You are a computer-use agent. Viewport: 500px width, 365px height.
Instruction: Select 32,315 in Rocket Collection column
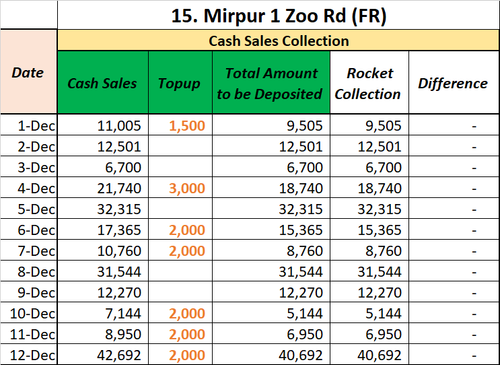coord(369,208)
